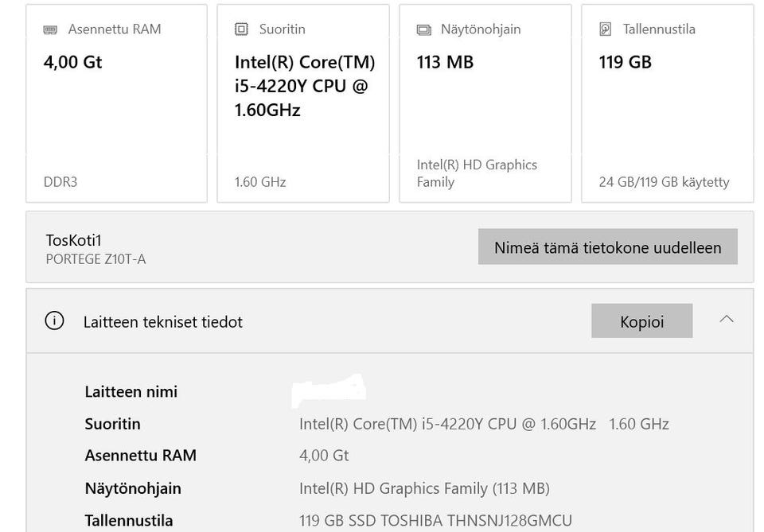Click the 113 MB value in the Näytönohjain card
The height and width of the screenshot is (532, 764).
click(x=445, y=62)
